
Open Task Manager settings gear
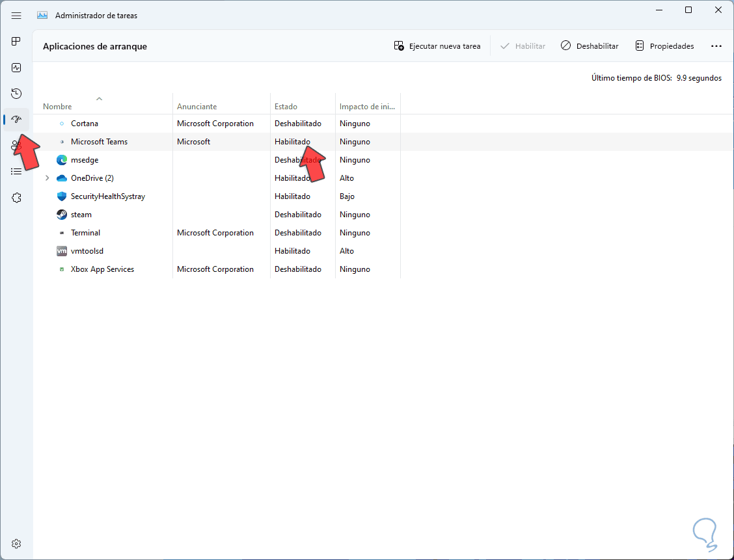click(16, 544)
